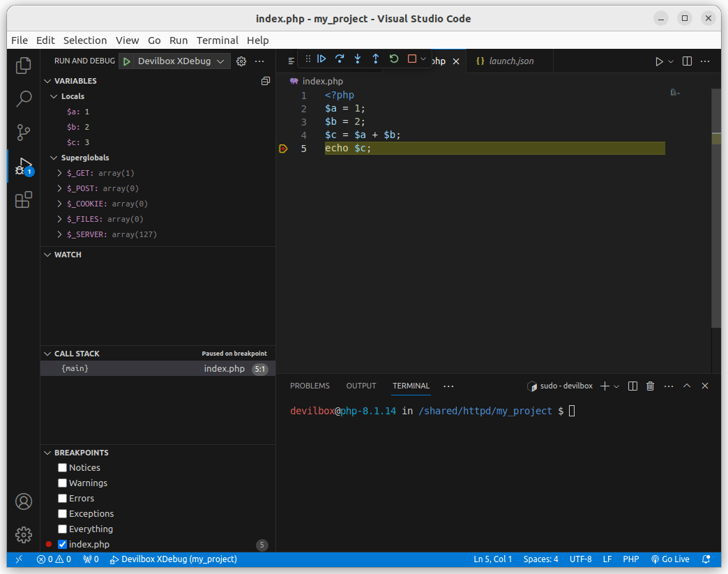Screen dimensions: 728x574
Task: Click the Step Over debug icon
Action: click(x=340, y=59)
